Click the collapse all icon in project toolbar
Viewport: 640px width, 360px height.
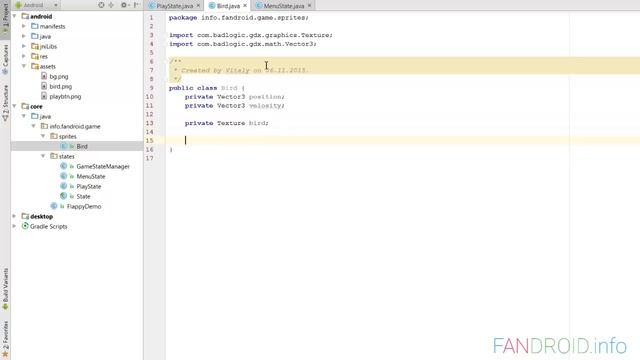click(111, 5)
